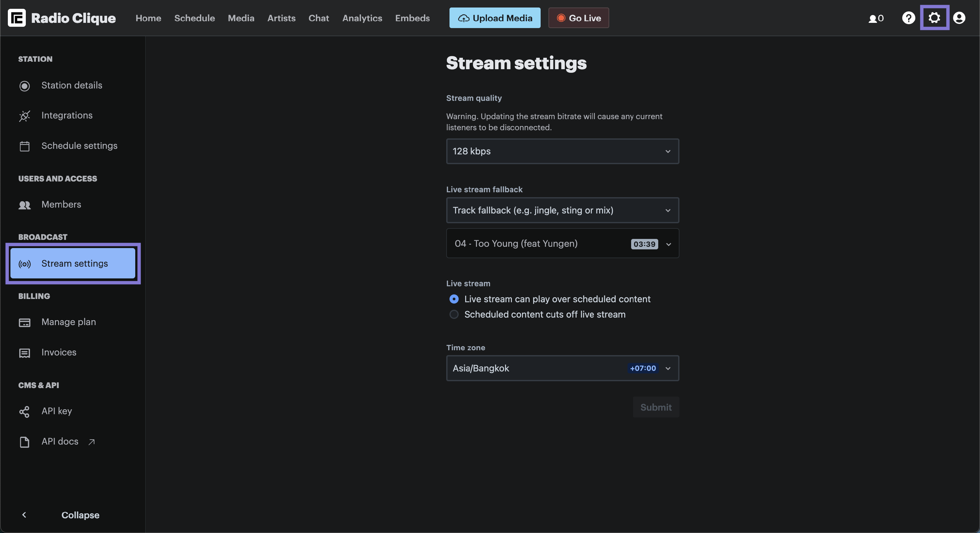Click the Manage plan card icon
Screen dimensions: 980x533
point(24,323)
